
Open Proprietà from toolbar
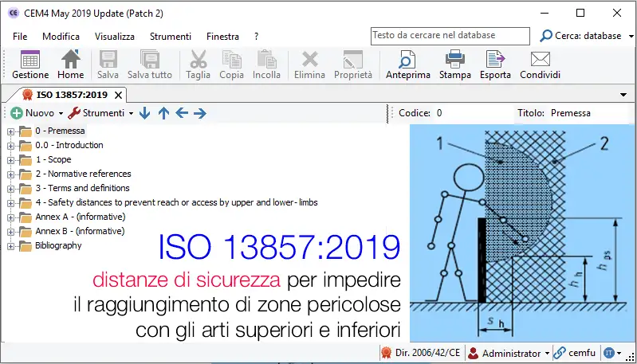click(x=353, y=59)
